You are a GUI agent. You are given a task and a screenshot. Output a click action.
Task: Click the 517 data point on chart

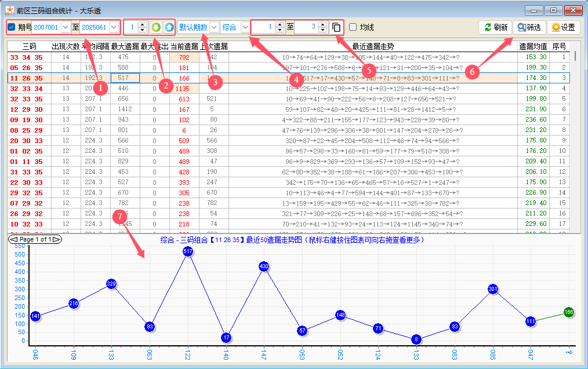(188, 251)
